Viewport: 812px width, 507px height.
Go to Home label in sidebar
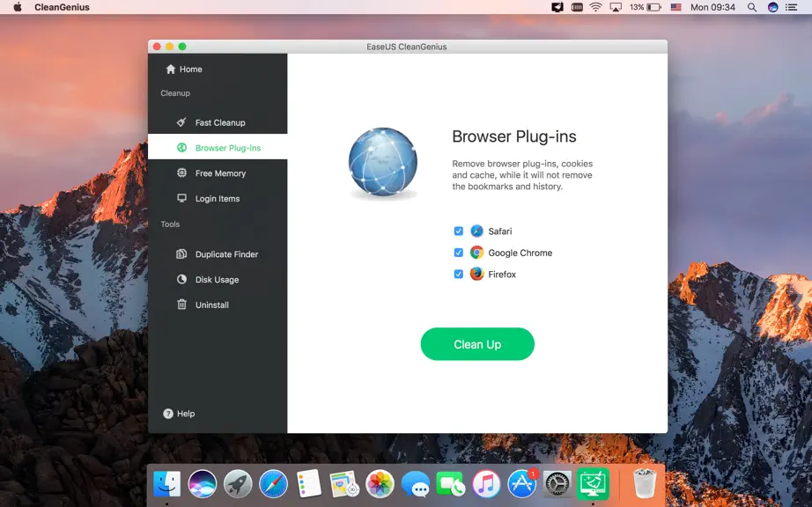(190, 70)
